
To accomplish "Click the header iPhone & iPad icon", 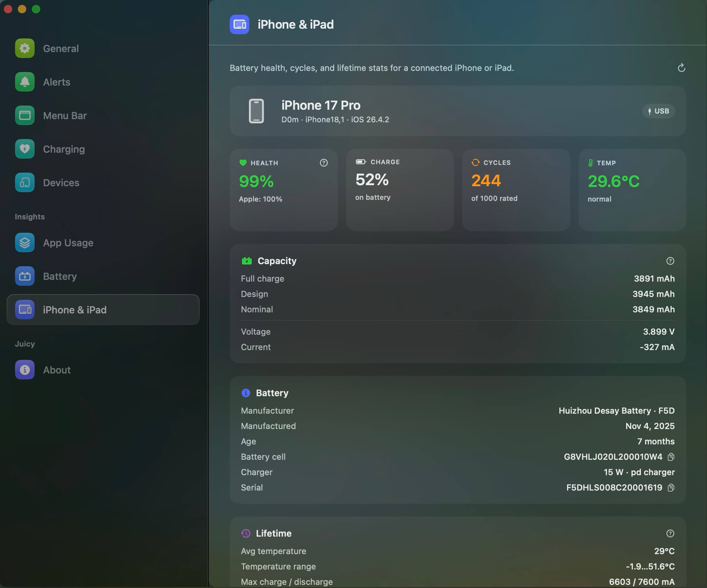I will point(239,24).
